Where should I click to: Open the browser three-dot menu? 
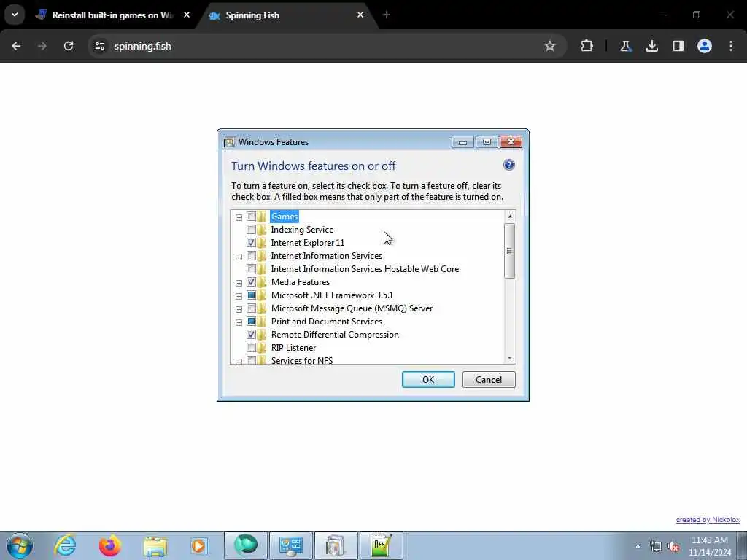[731, 46]
